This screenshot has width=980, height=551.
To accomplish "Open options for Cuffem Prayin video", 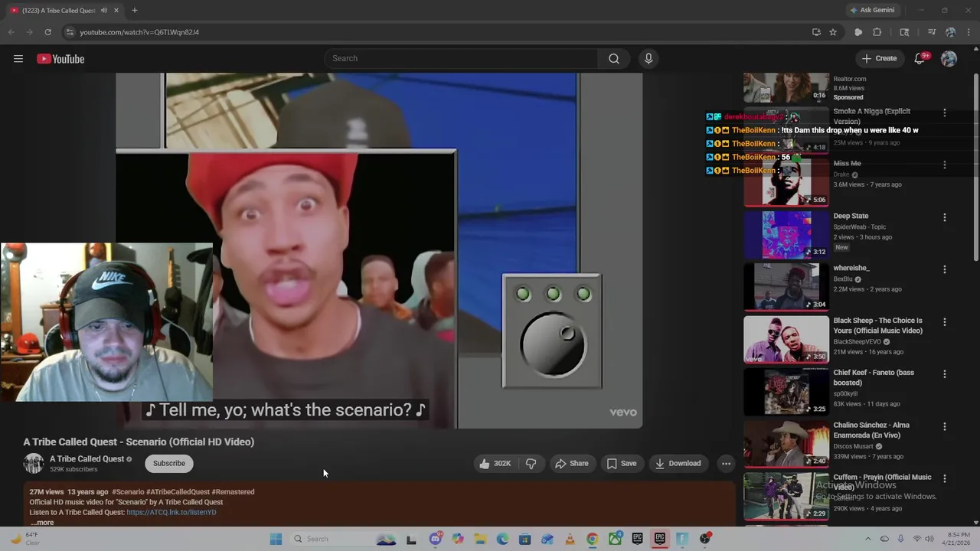I will coord(945,478).
